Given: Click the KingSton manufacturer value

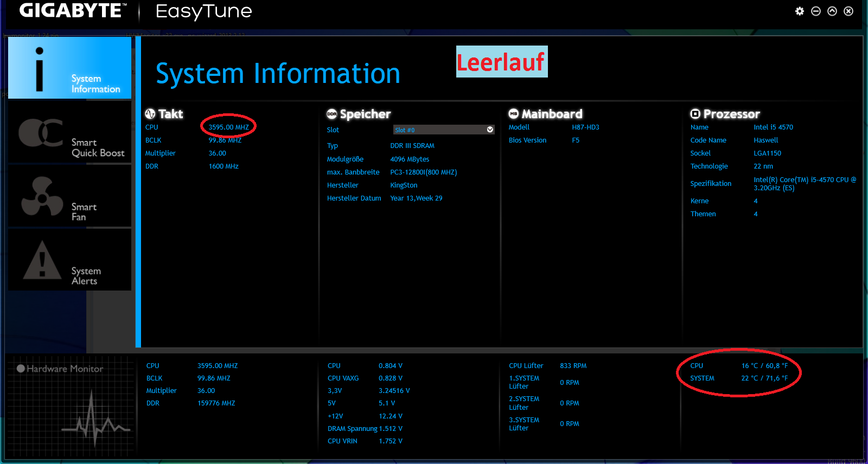Looking at the screenshot, I should (404, 185).
